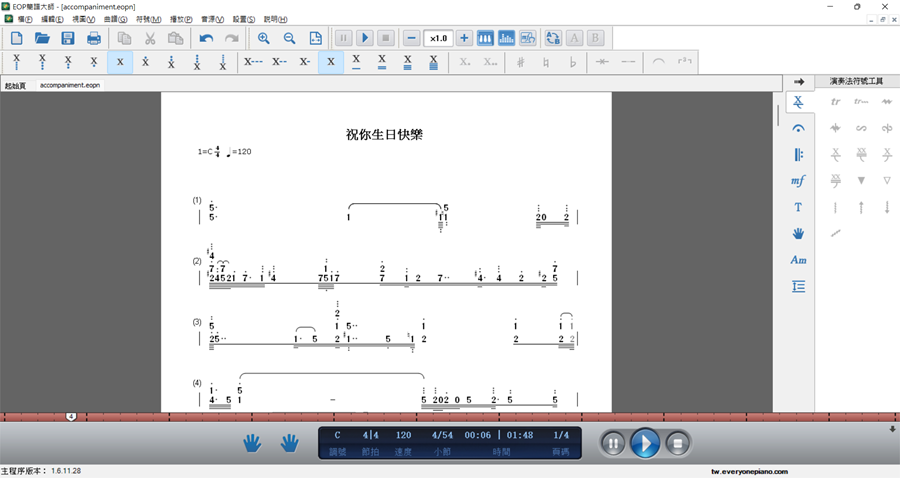Zoom in on the score
Screen dimensions: 900x478
[263, 38]
